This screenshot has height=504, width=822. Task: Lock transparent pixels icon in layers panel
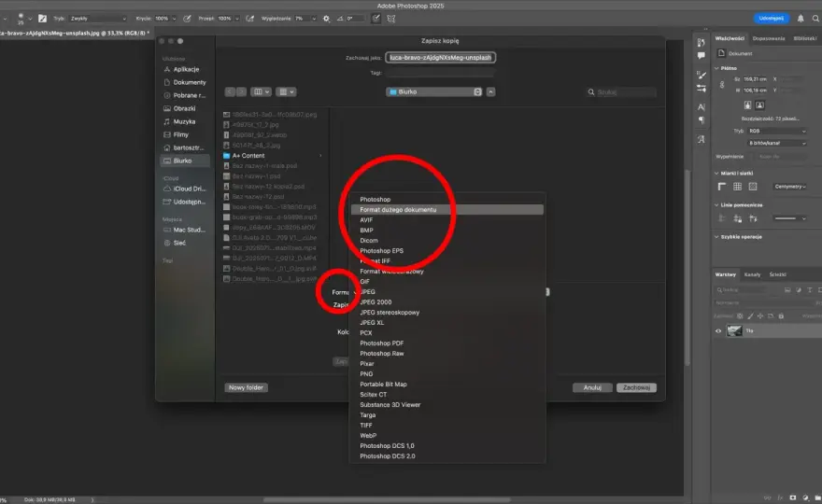740,315
